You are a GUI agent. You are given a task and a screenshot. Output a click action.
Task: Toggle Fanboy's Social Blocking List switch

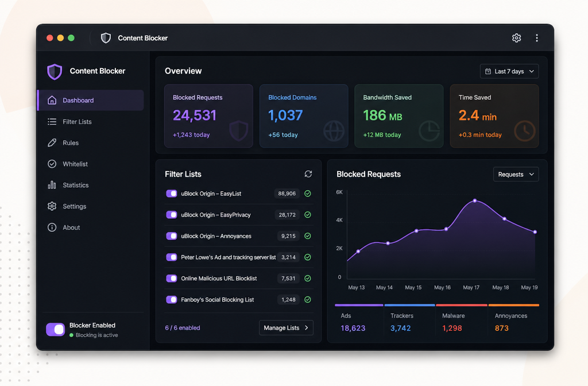171,300
